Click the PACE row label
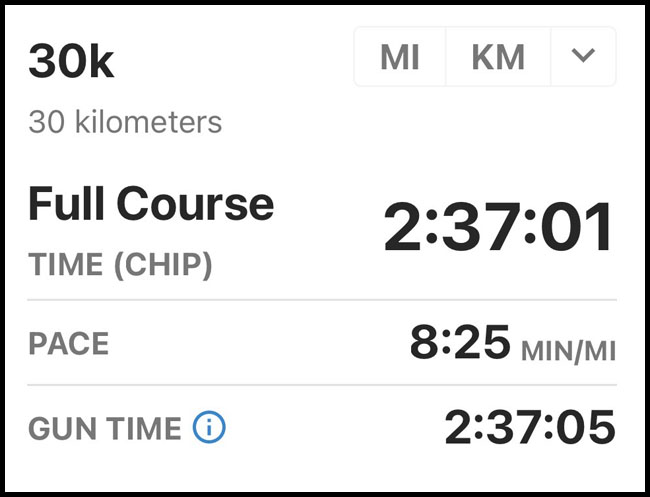The width and height of the screenshot is (650, 497). coord(68,344)
